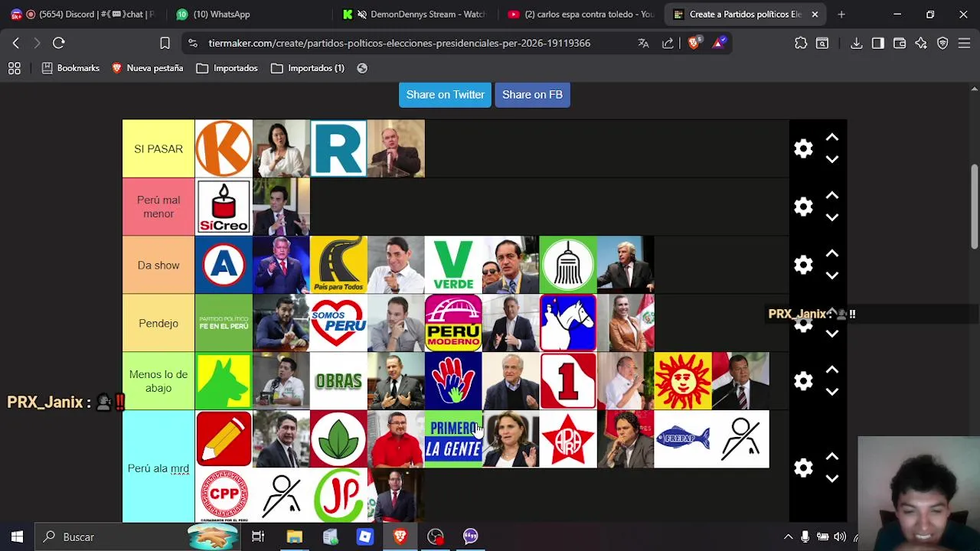Screen dimensions: 980x551
Task: Click the SI PASAR tier label
Action: click(158, 148)
